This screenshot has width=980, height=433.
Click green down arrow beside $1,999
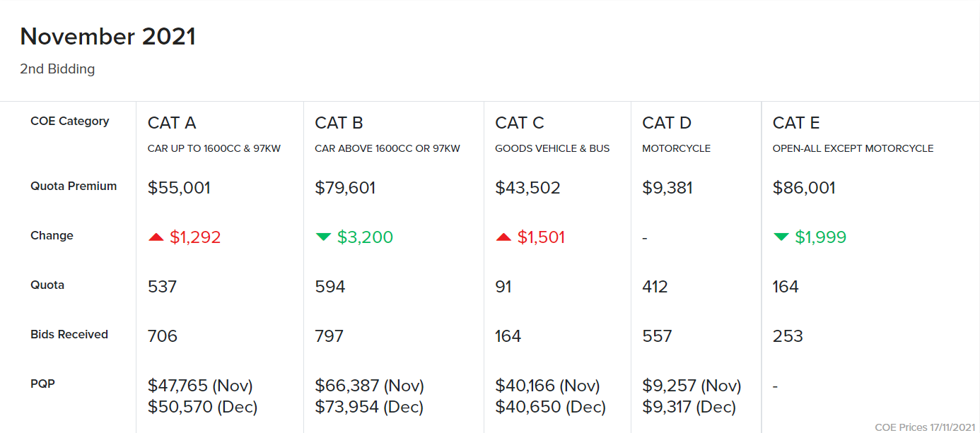(x=781, y=237)
